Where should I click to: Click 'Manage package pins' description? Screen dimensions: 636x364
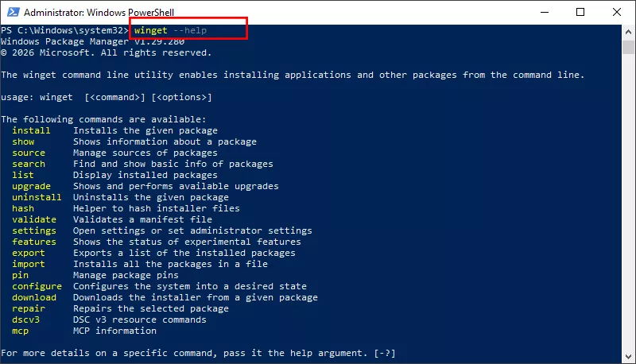click(126, 275)
